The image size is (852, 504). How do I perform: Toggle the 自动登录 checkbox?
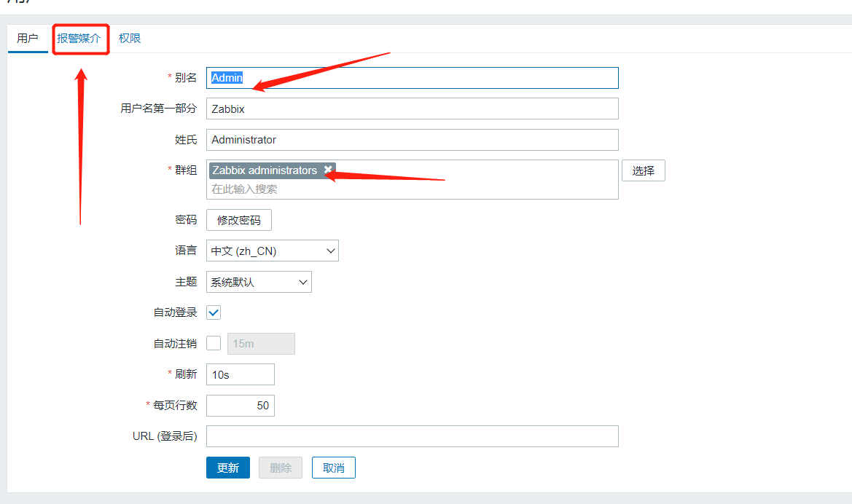click(214, 312)
